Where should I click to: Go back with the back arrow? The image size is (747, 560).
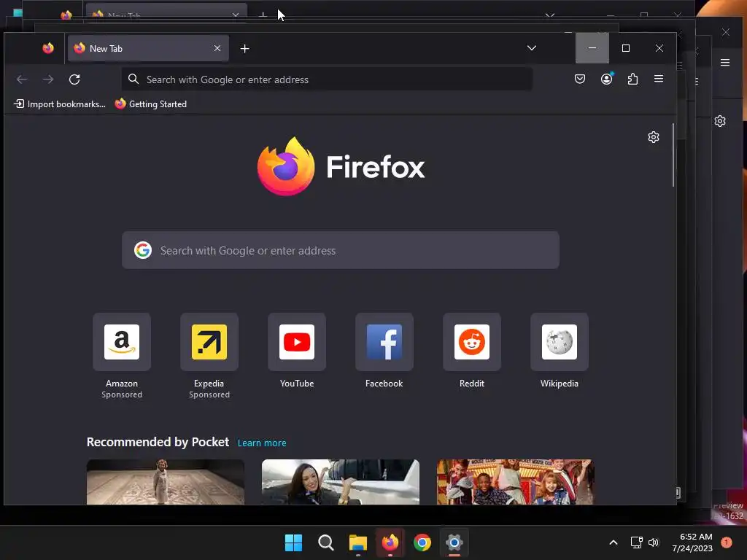pos(22,79)
